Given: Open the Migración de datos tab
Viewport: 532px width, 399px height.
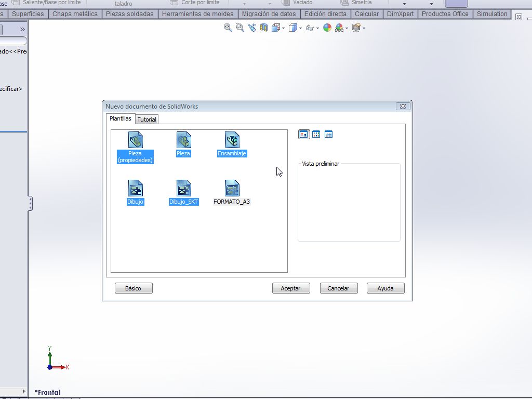Looking at the screenshot, I should tap(269, 14).
